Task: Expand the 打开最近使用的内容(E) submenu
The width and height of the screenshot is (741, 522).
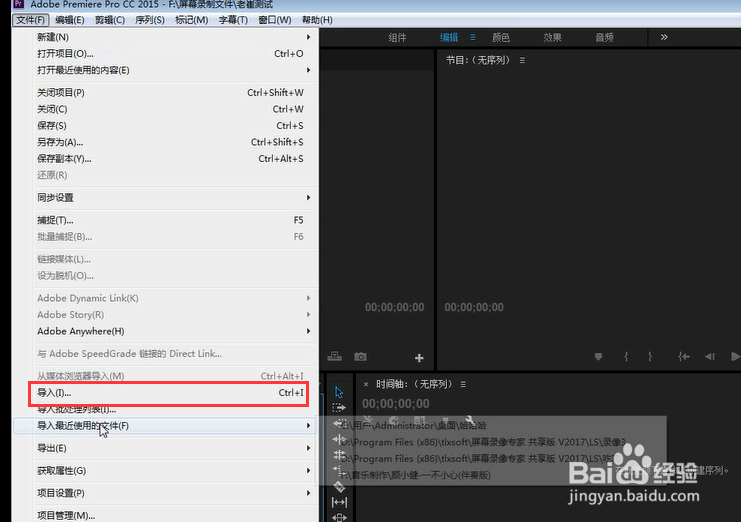Action: (x=308, y=70)
